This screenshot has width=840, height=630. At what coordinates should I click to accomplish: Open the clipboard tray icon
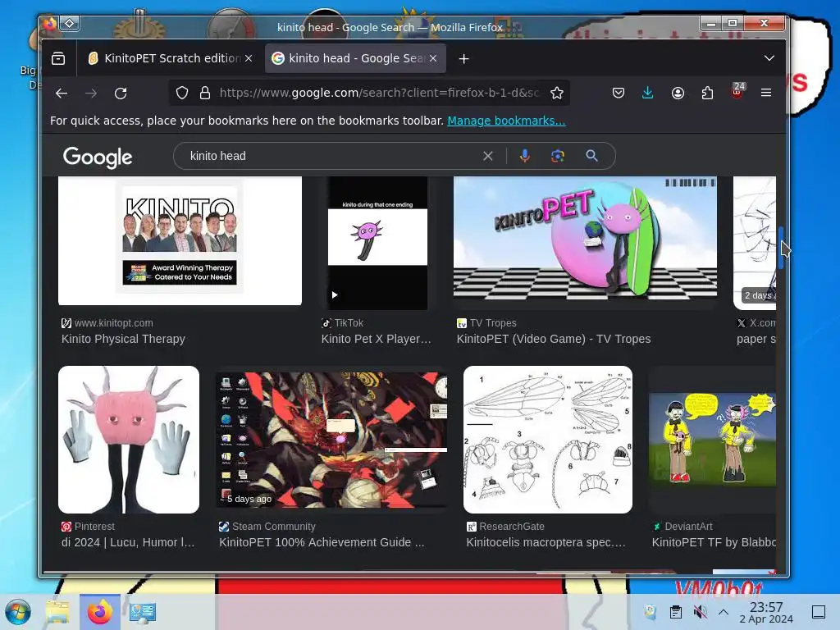point(676,612)
